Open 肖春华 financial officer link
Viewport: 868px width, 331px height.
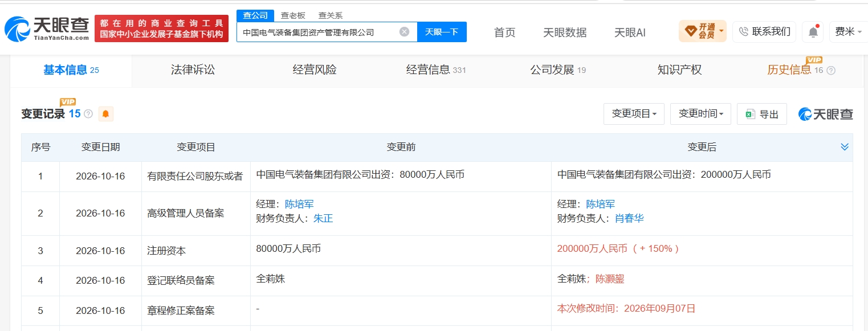coord(629,218)
